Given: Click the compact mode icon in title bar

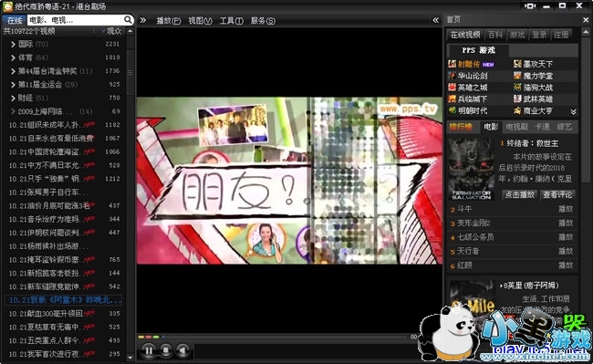Looking at the screenshot, I should 530,6.
